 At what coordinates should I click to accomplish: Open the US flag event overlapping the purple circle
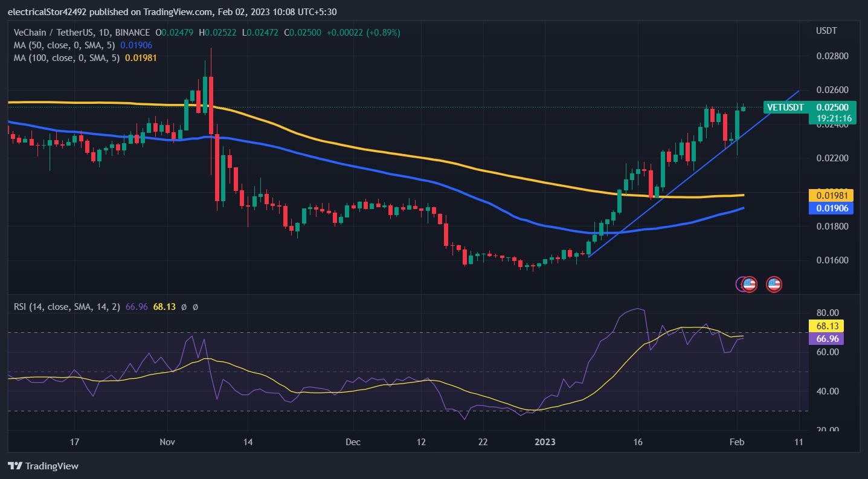[x=750, y=284]
